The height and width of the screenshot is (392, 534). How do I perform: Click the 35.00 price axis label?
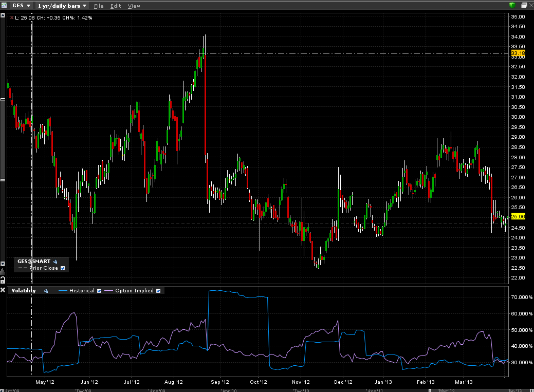coord(518,16)
